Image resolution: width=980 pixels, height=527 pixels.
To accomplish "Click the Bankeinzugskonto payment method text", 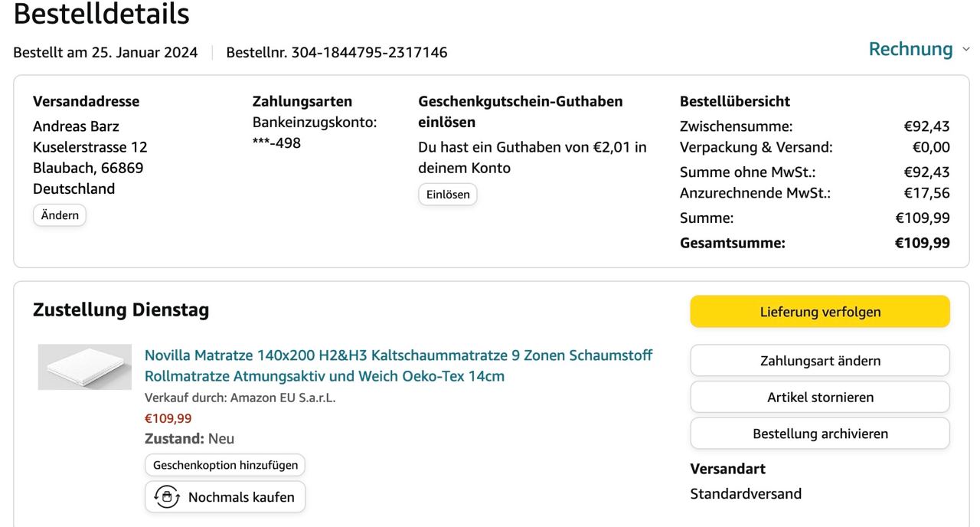I will [315, 123].
